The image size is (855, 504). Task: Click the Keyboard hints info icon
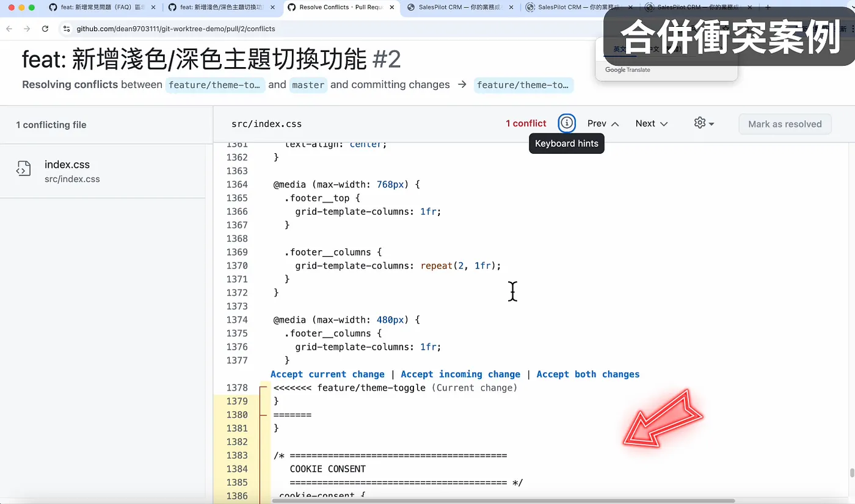click(567, 123)
